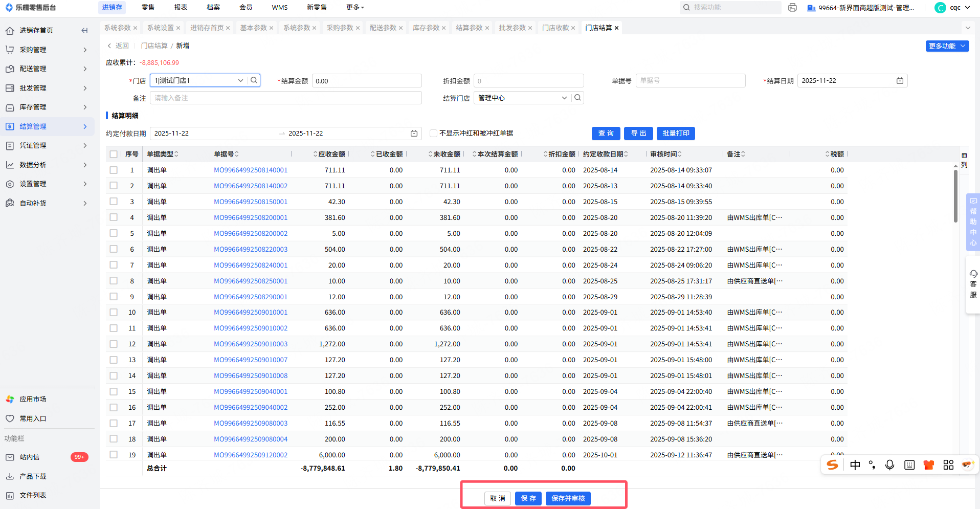Open the 报表 top menu
The image size is (980, 509).
point(181,7)
